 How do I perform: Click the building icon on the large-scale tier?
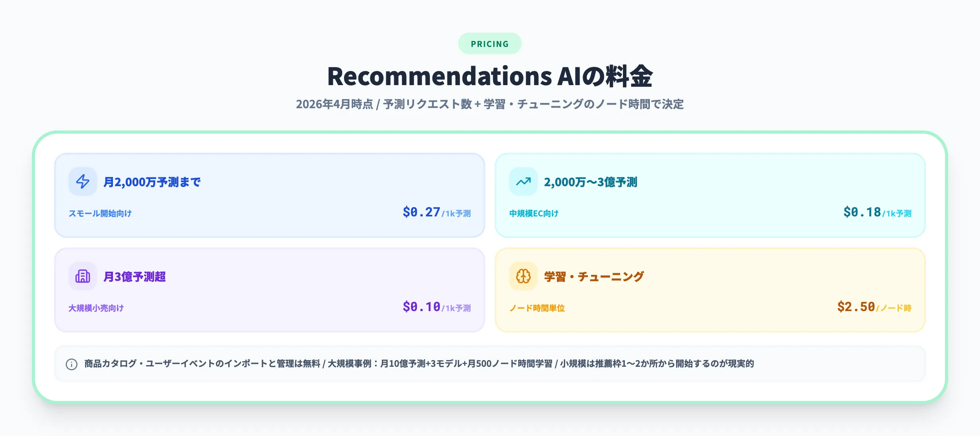click(x=82, y=276)
